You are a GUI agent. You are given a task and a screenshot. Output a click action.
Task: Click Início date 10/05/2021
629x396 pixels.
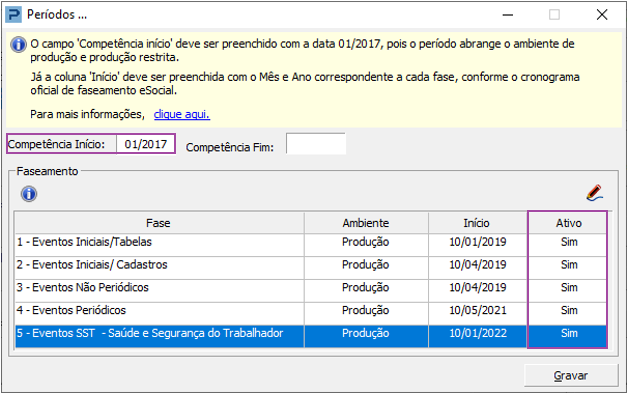tap(478, 311)
